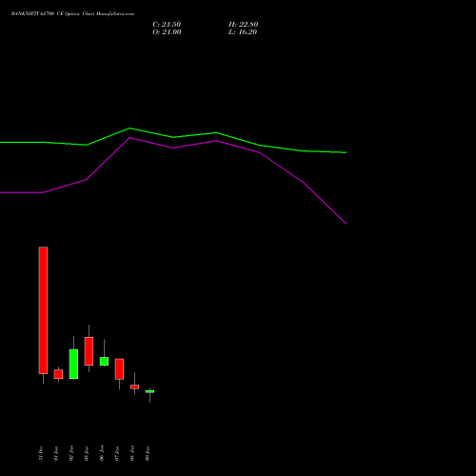The image size is (476, 476).
Task: Click the 06 Jan date axis label
Action: (102, 453)
